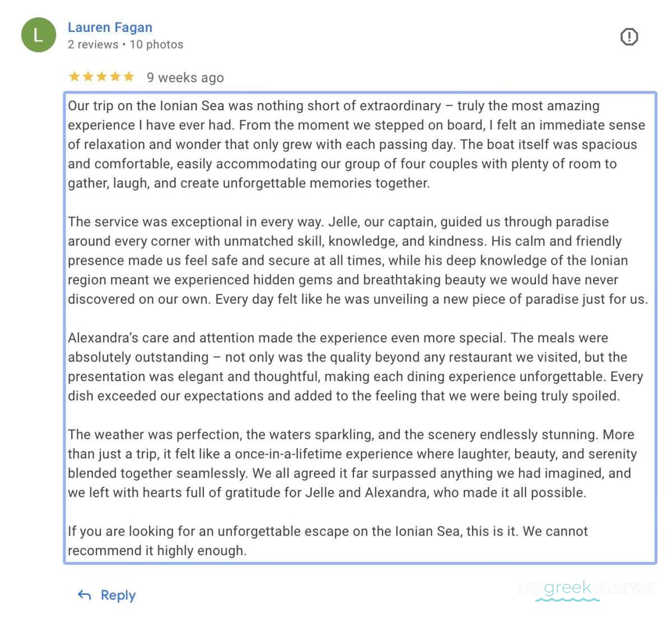
Task: Click the "10 photos" text
Action: (156, 45)
